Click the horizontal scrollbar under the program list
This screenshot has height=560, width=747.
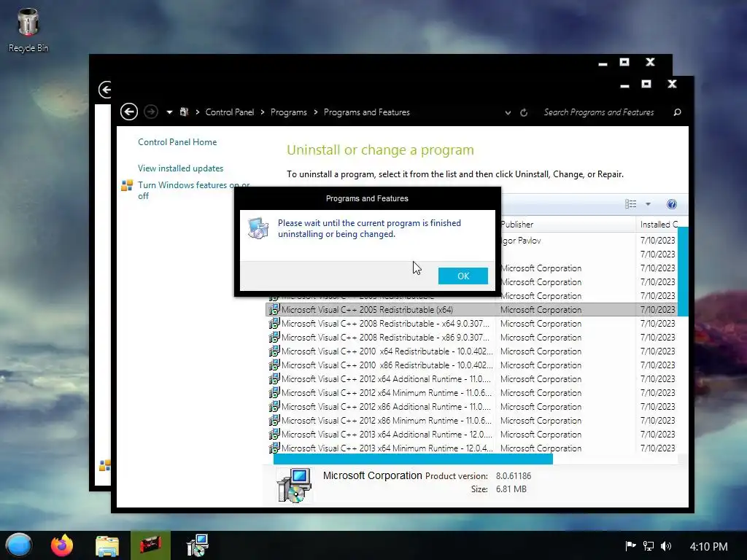[x=413, y=459]
